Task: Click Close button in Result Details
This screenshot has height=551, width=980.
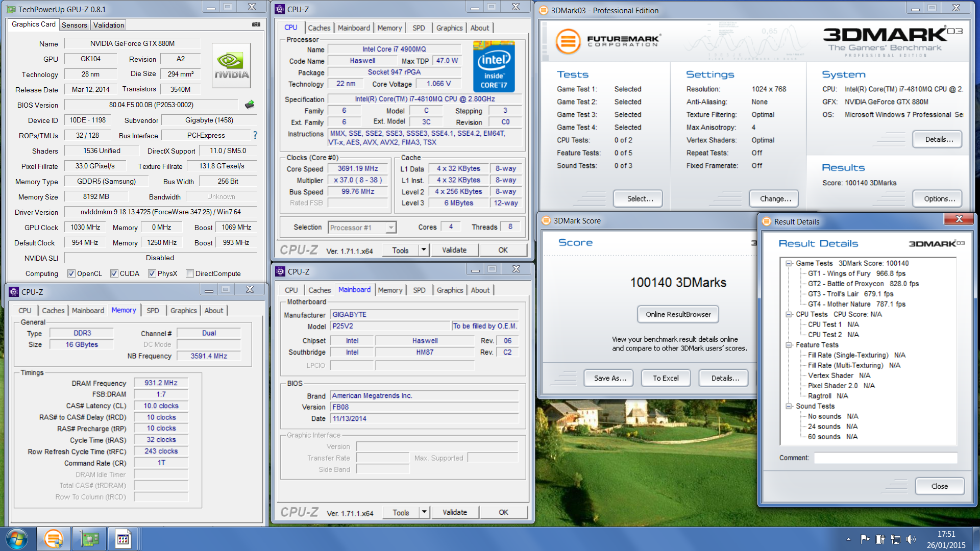Action: (940, 486)
